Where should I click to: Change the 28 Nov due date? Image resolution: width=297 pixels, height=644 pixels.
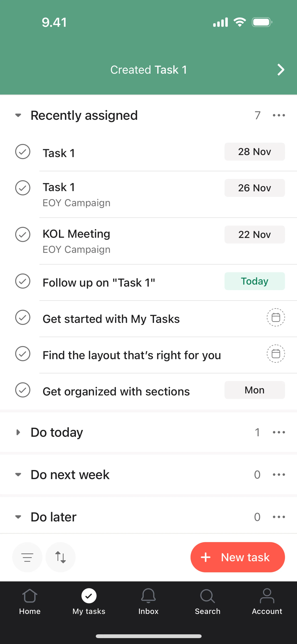tap(254, 152)
